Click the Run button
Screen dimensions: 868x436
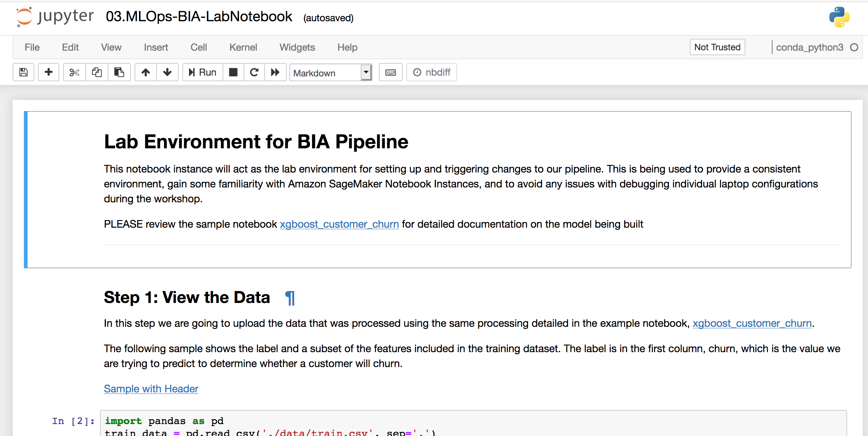(x=203, y=72)
